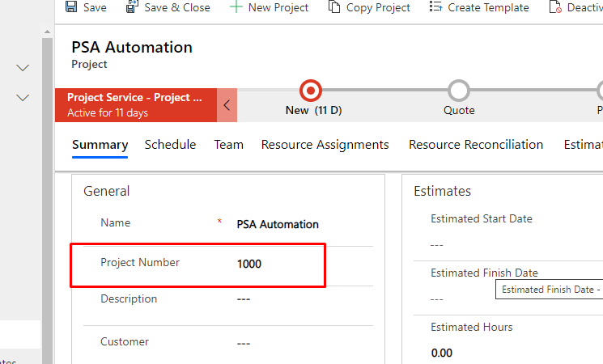Viewport: 603px width, 364px height.
Task: Select the New stage circle marker
Action: point(310,91)
